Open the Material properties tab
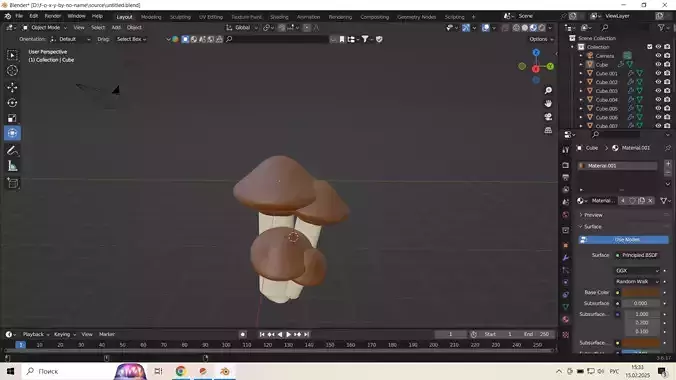The height and width of the screenshot is (380, 676). (566, 319)
